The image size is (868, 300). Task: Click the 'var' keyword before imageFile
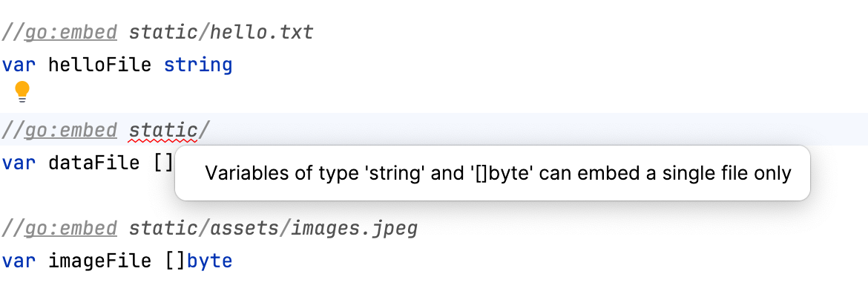point(19,261)
